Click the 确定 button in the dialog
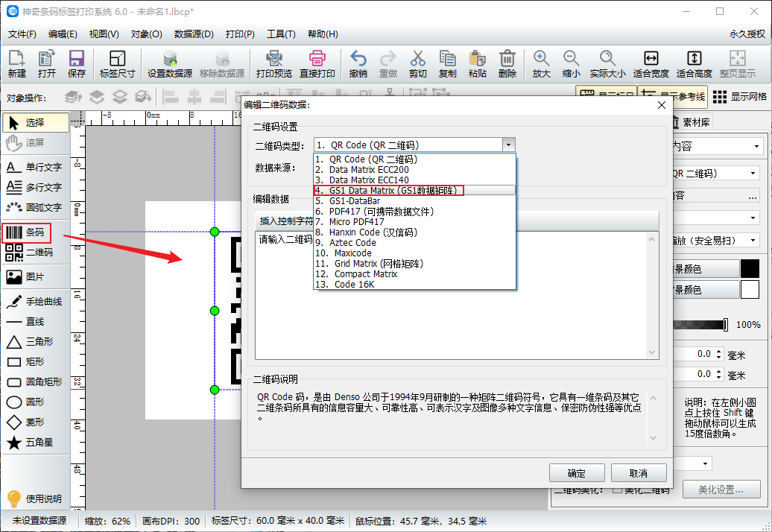Viewport: 772px width, 532px height. click(x=576, y=473)
